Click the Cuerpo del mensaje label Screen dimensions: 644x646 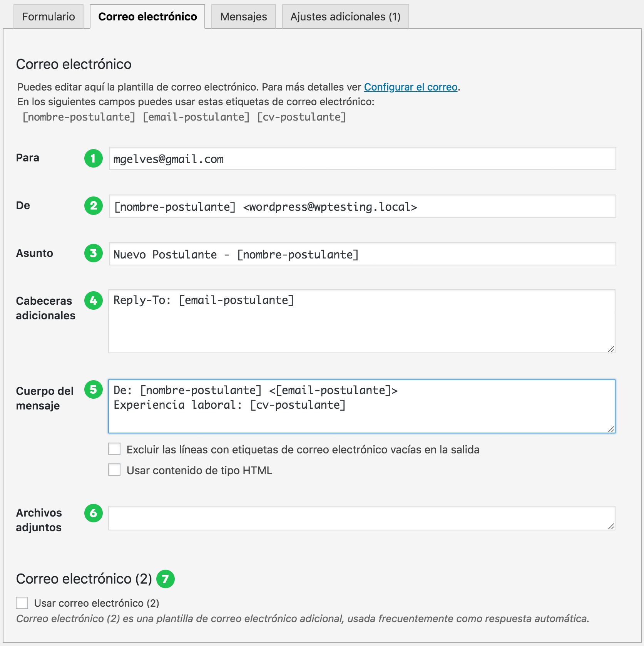click(45, 398)
